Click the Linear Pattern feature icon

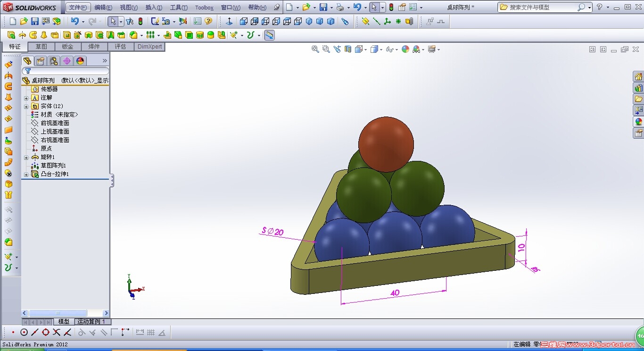(x=150, y=35)
